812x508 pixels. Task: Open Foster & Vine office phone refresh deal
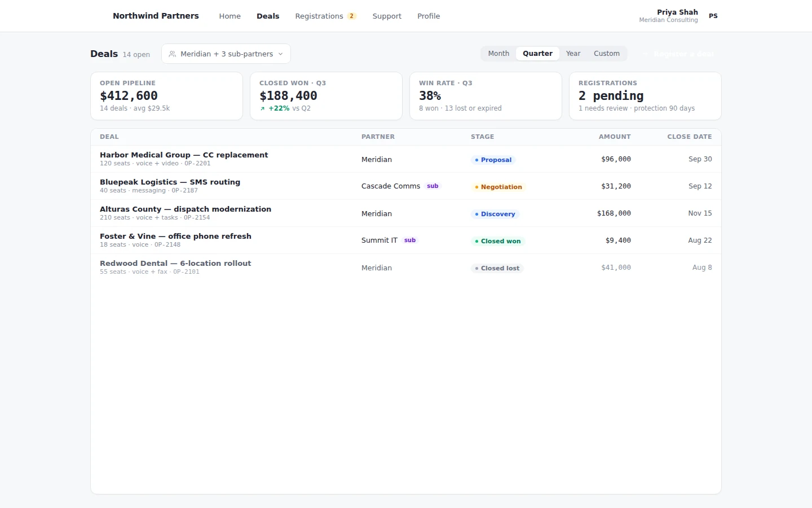tap(406, 240)
